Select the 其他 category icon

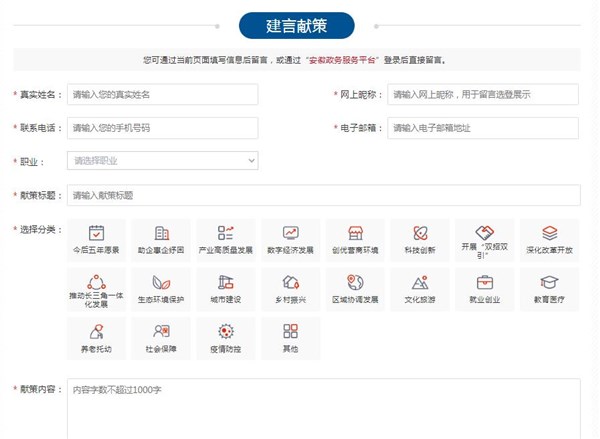[x=291, y=332]
